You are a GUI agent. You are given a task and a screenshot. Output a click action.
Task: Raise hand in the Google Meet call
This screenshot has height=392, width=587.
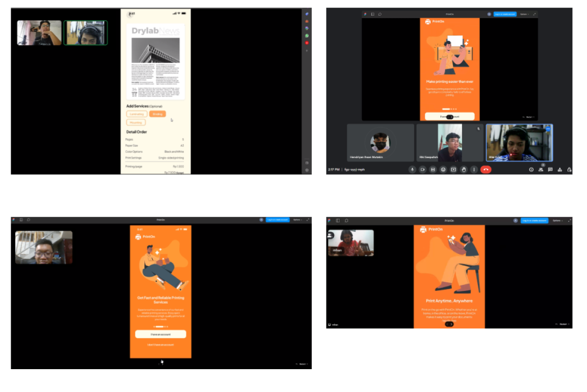click(464, 170)
